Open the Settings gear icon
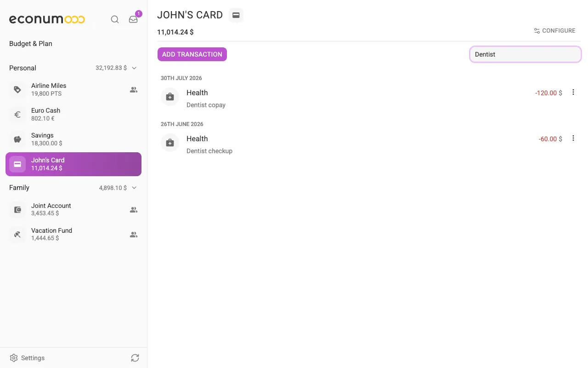This screenshot has height=368, width=588. click(x=14, y=358)
